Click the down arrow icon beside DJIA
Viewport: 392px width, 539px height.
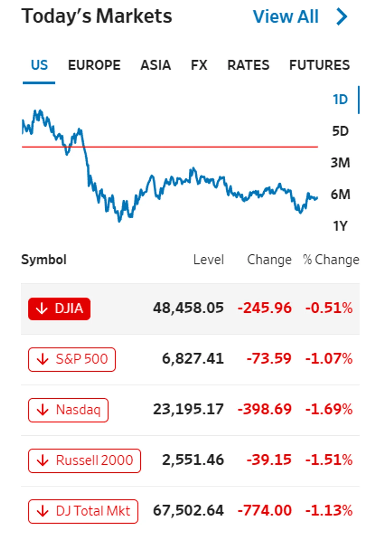pos(42,308)
